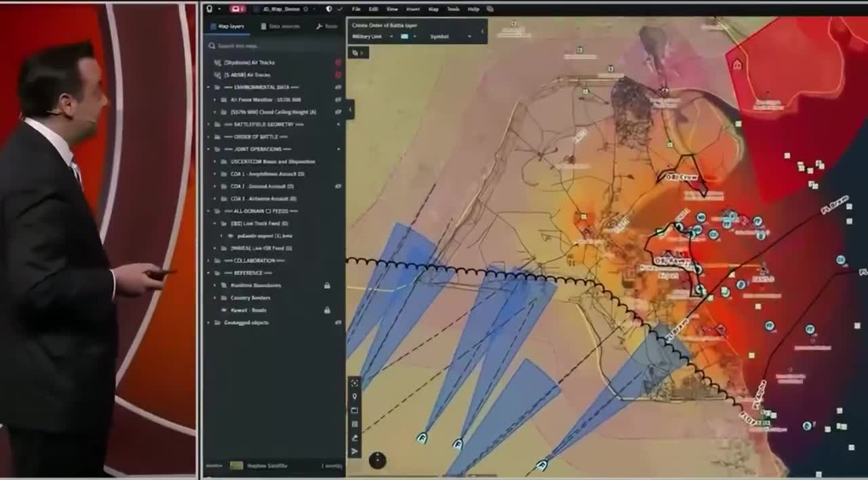868x480 pixels.
Task: Click lock icon on Maritime Boundaries layer
Action: click(327, 285)
